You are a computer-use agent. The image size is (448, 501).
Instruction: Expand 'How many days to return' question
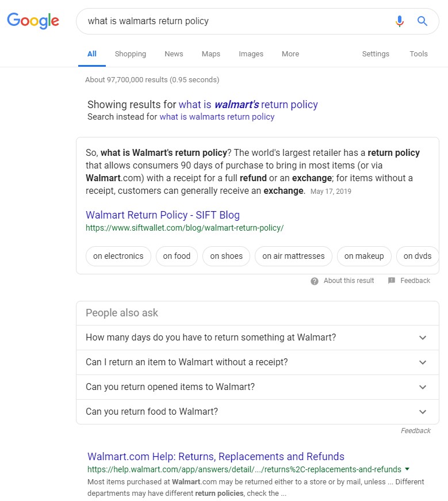click(x=423, y=338)
